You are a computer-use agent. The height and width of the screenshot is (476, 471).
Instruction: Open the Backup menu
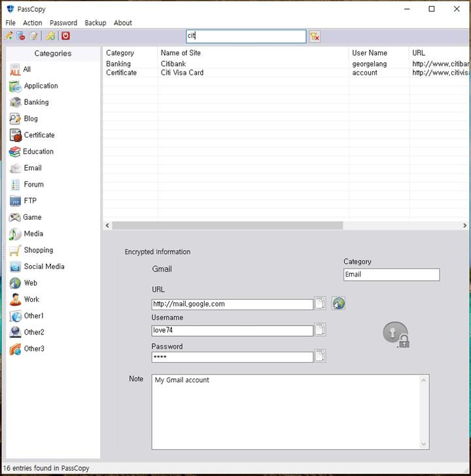pos(96,23)
